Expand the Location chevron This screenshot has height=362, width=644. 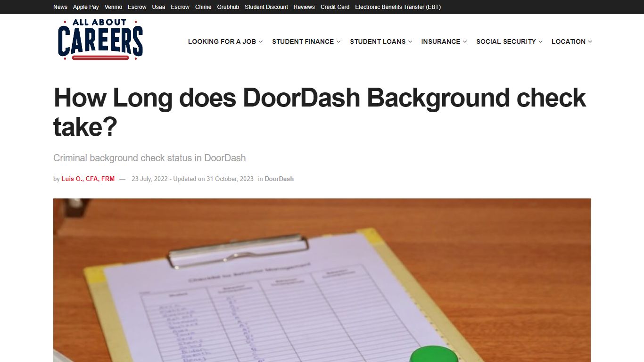(590, 41)
